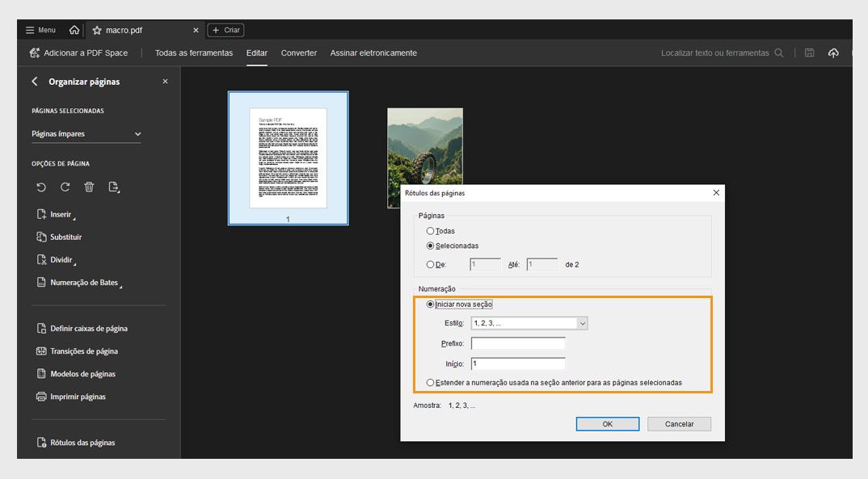Click the rotate clockwise icon
This screenshot has height=479, width=868.
[x=65, y=187]
